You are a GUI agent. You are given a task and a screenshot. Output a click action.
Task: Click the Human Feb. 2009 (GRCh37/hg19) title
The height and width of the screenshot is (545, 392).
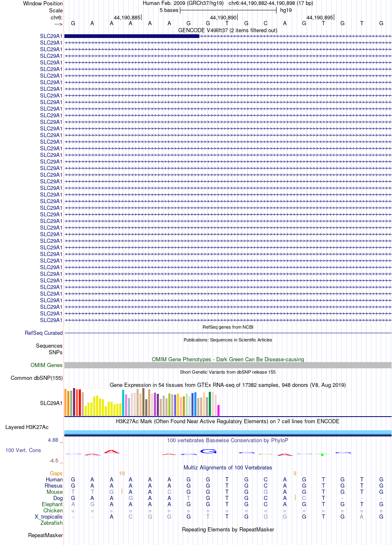point(183,3)
